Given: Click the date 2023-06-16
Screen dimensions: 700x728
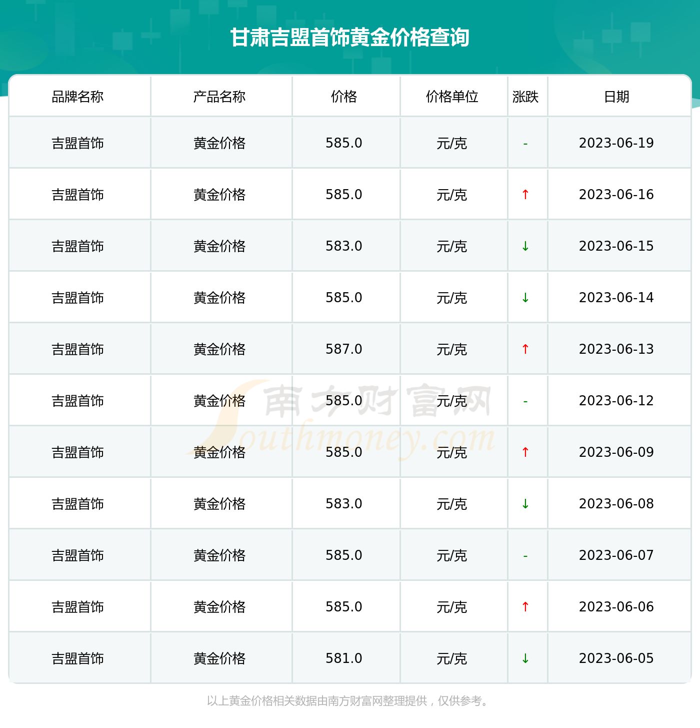Looking at the screenshot, I should [616, 195].
